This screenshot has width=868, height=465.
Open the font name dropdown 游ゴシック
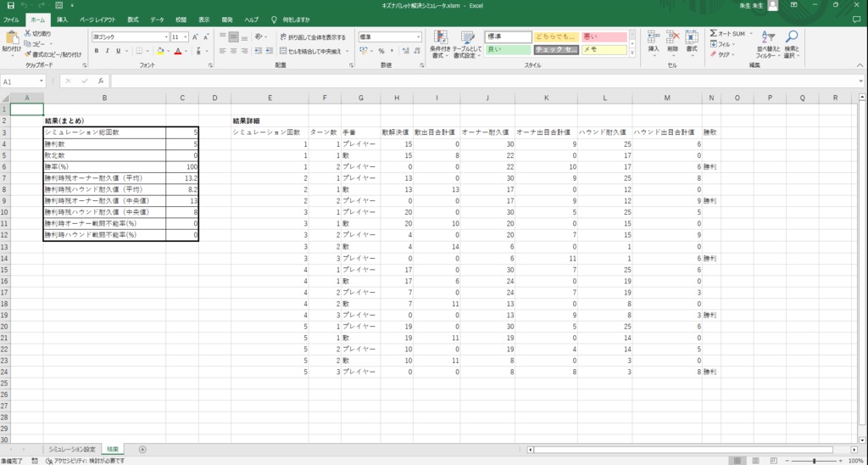click(167, 37)
